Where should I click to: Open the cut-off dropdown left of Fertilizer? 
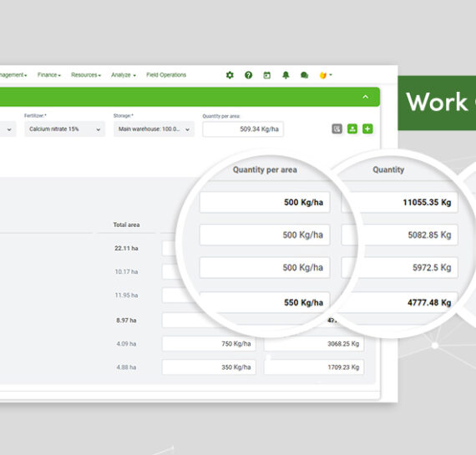click(8, 129)
